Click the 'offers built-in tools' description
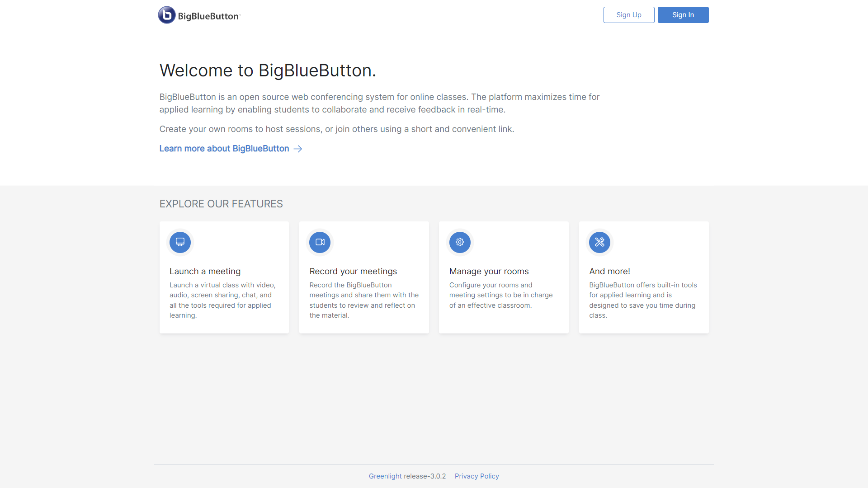868x488 pixels. pos(643,300)
